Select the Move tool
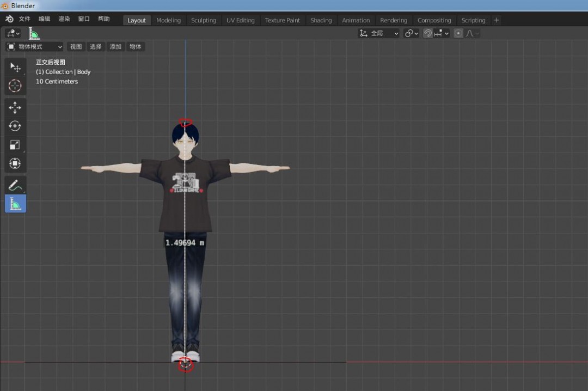 point(15,108)
